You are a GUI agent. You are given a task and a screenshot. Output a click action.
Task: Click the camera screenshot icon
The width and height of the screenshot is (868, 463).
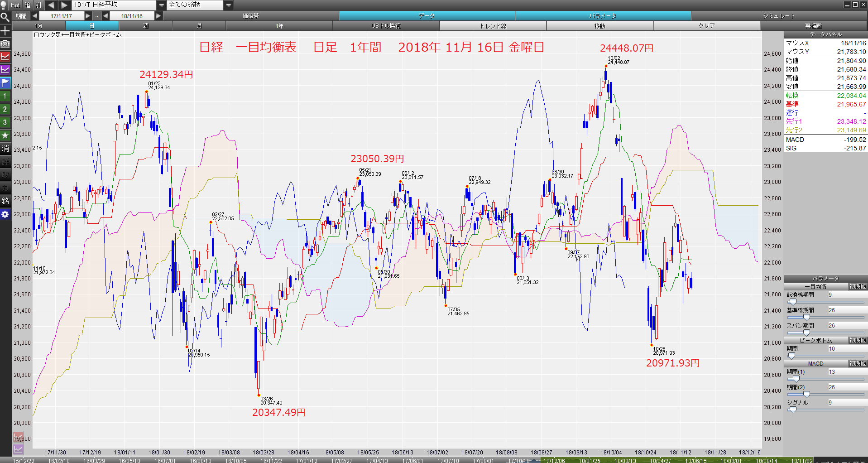(x=5, y=44)
